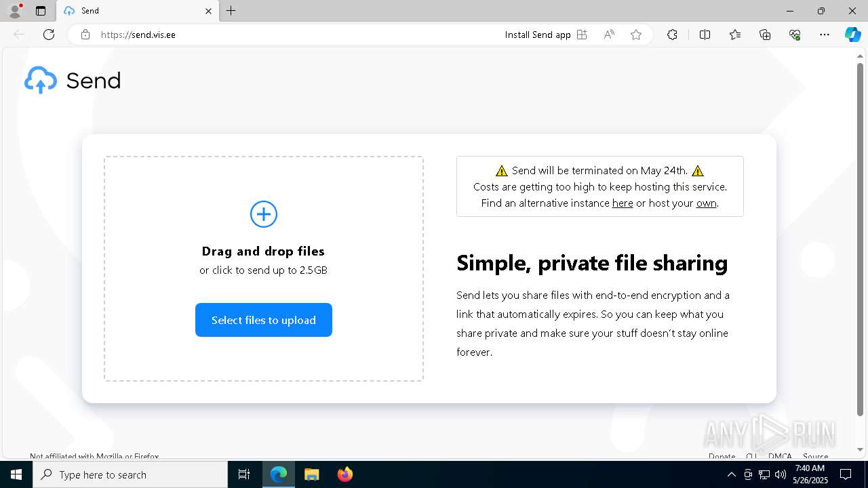Open the Extensions puzzle icon
The width and height of the screenshot is (868, 488).
click(672, 35)
